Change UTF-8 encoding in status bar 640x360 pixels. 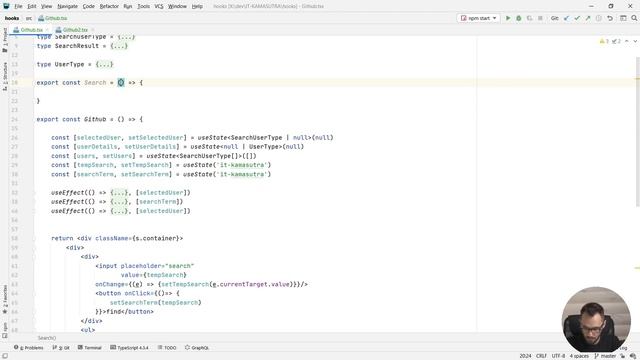click(558, 356)
